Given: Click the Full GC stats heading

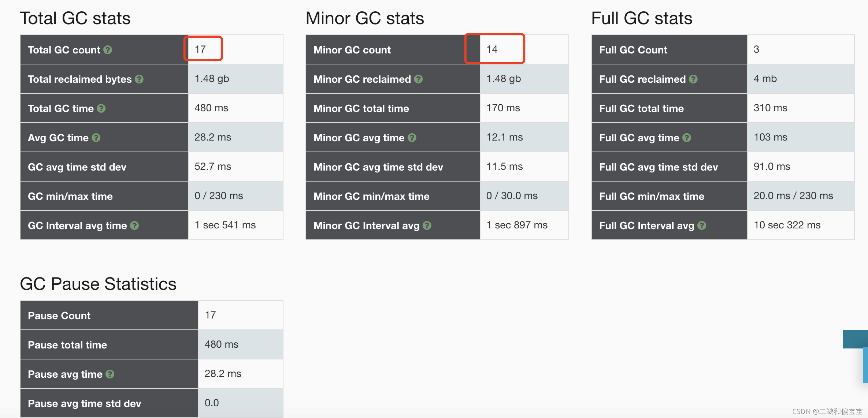Looking at the screenshot, I should click(642, 18).
